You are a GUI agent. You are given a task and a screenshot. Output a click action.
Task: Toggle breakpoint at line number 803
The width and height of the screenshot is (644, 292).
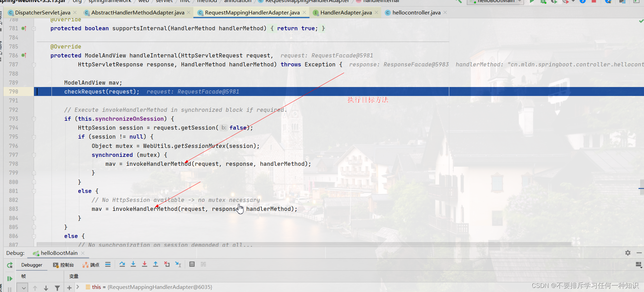(x=14, y=209)
